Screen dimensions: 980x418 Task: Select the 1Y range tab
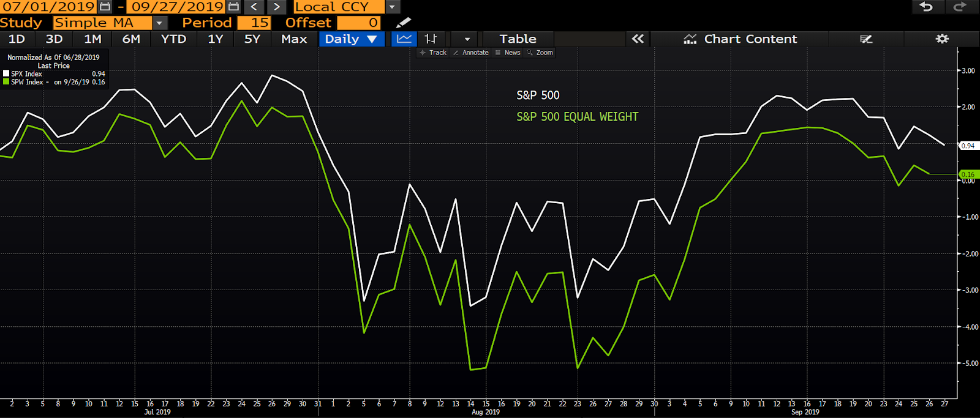point(215,39)
